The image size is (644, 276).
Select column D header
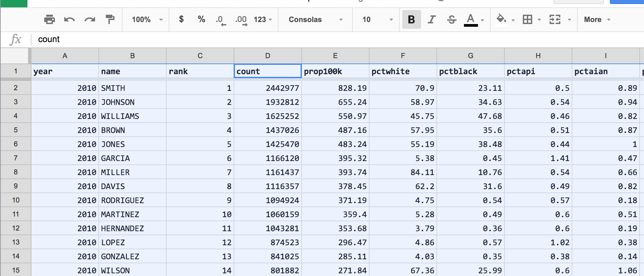click(x=268, y=56)
